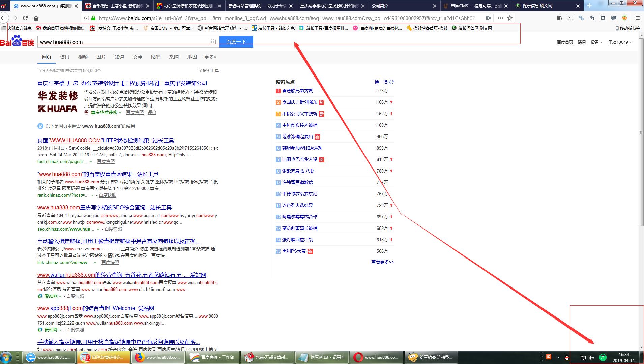Viewport: 644px width, 364px height.
Task: Reload the current page
Action: point(25,18)
